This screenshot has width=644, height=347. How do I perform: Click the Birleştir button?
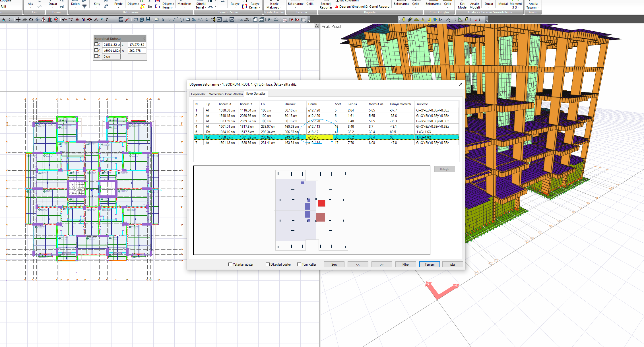pyautogui.click(x=445, y=169)
